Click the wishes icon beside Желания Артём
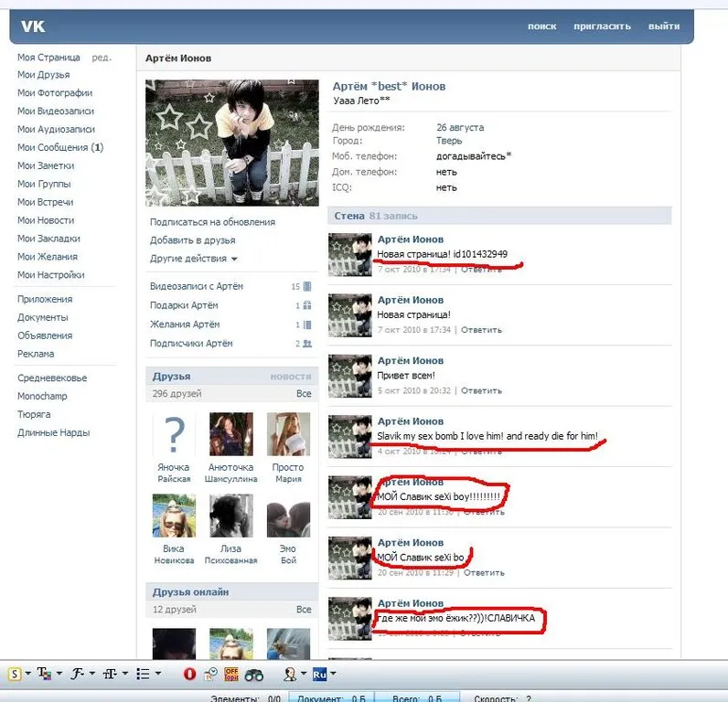Screen dimensions: 728x702 click(307, 324)
